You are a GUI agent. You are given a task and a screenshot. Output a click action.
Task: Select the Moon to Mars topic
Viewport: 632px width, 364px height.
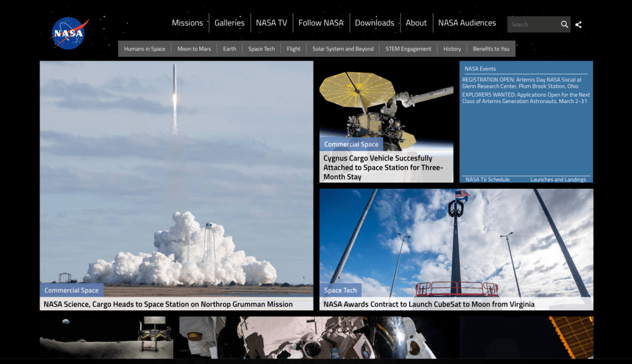pyautogui.click(x=194, y=49)
